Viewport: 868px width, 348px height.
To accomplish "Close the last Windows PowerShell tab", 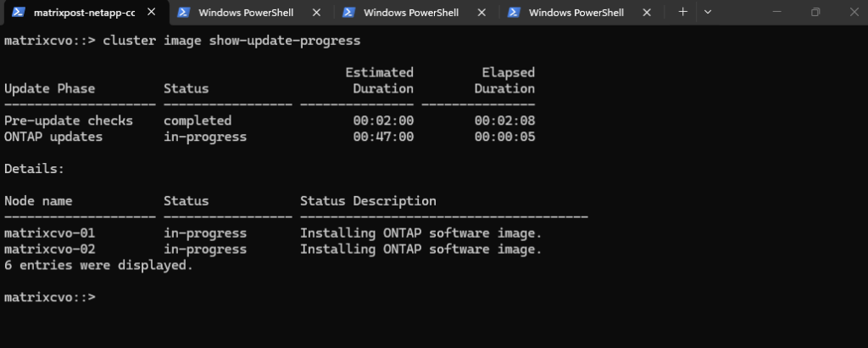I will [647, 13].
